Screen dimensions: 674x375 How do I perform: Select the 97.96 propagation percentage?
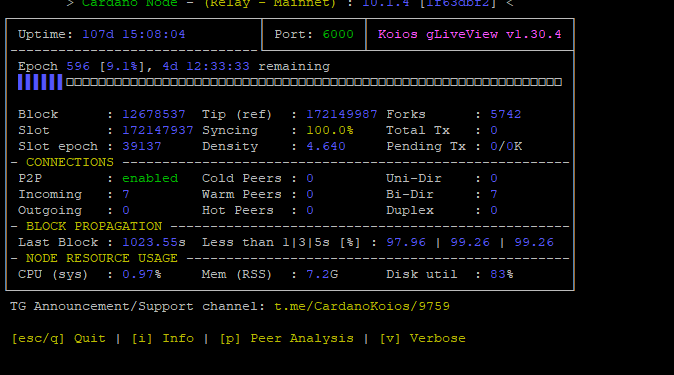(x=406, y=243)
